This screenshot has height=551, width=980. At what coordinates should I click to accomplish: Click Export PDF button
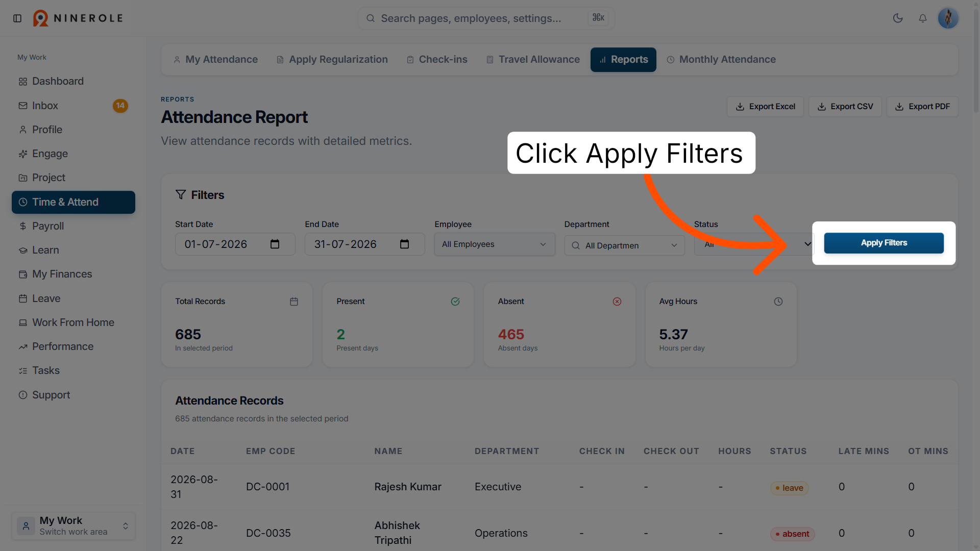[x=922, y=107]
